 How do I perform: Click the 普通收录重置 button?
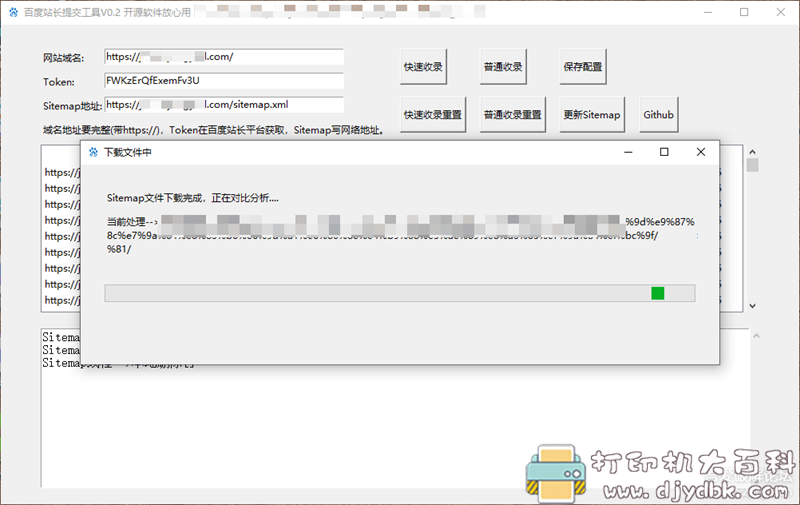pyautogui.click(x=512, y=114)
